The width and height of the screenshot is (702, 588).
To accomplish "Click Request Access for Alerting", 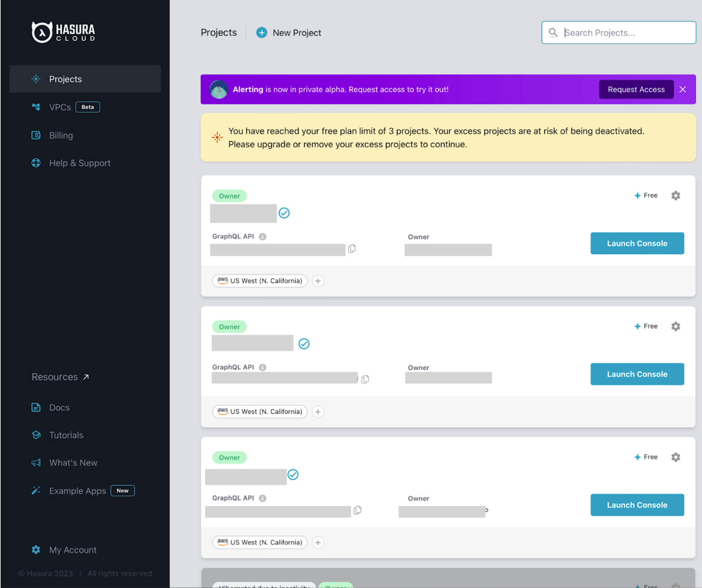I will tap(636, 89).
